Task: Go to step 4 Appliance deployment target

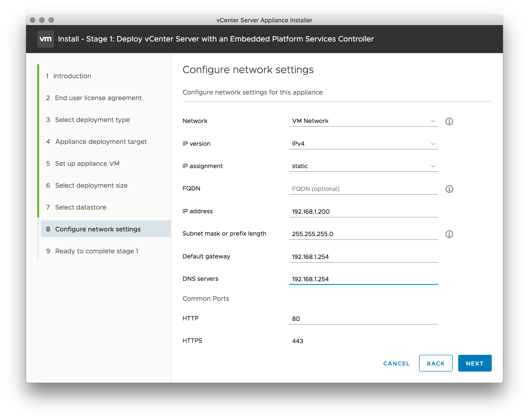Action: pos(96,141)
